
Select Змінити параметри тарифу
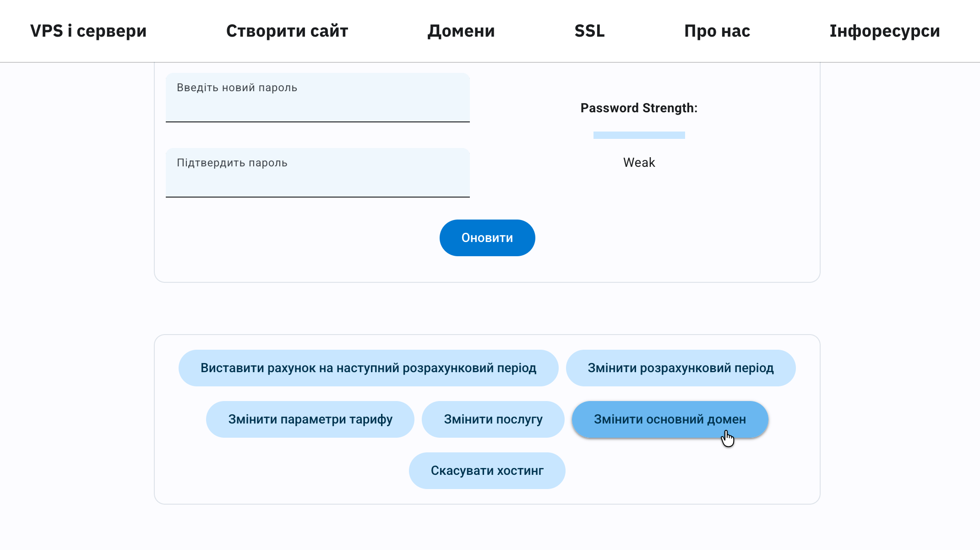click(310, 419)
